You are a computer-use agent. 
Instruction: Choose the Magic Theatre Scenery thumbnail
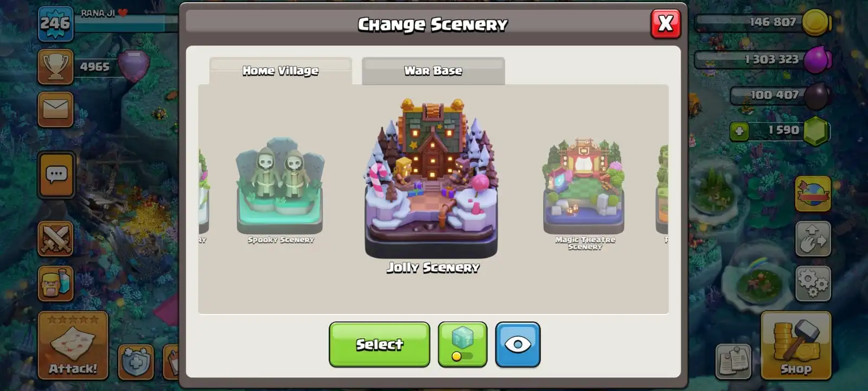584,193
